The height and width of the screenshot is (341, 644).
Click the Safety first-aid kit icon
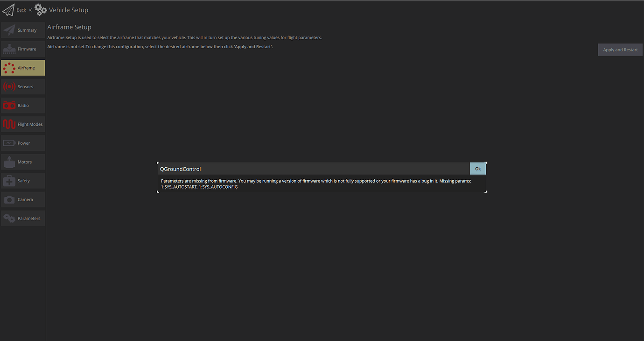click(x=9, y=181)
